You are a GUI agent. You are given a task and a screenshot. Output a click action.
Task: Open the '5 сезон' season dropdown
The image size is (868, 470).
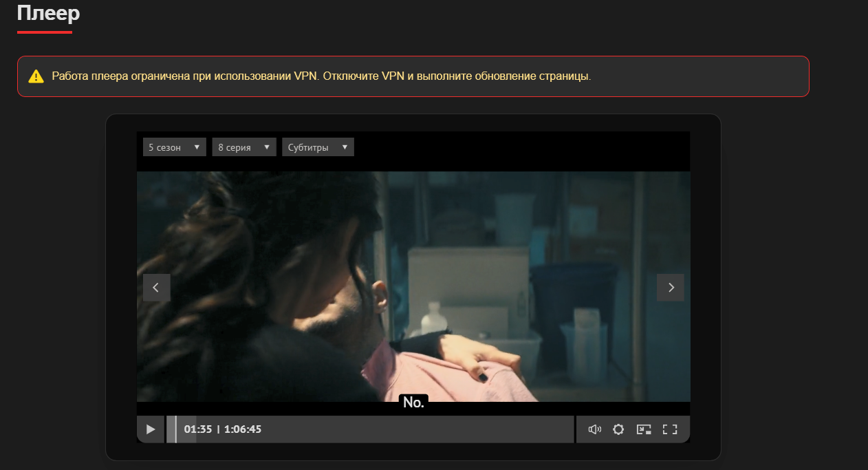click(x=175, y=147)
